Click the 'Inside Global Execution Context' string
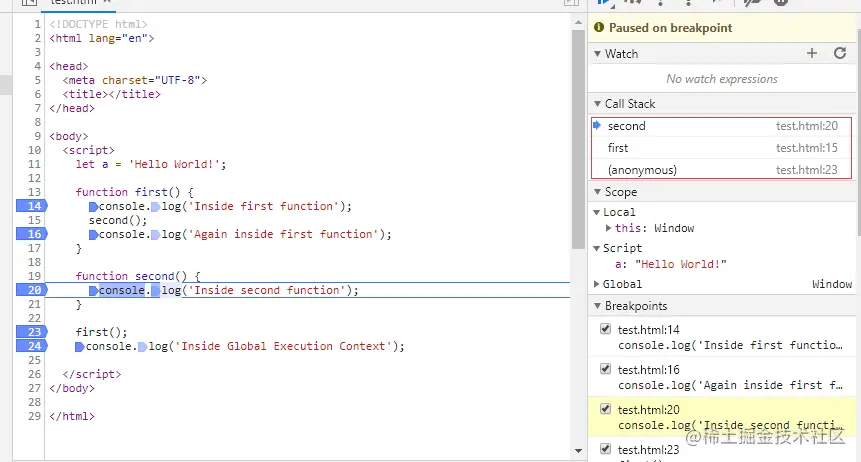This screenshot has width=861, height=462. click(283, 346)
